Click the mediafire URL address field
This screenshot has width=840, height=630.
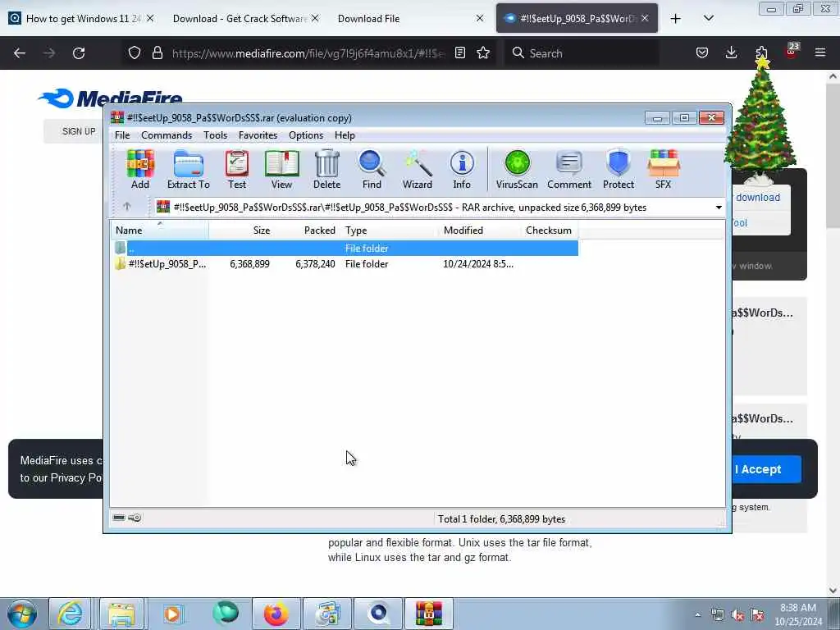coord(308,53)
